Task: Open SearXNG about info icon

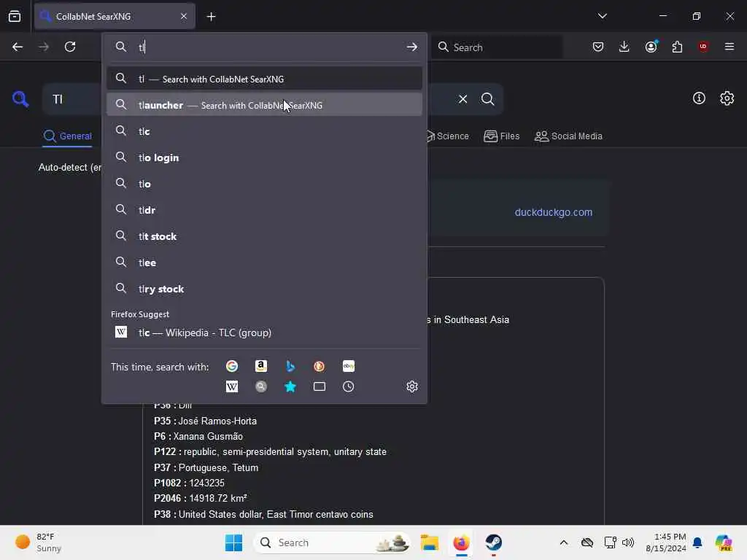Action: (699, 98)
